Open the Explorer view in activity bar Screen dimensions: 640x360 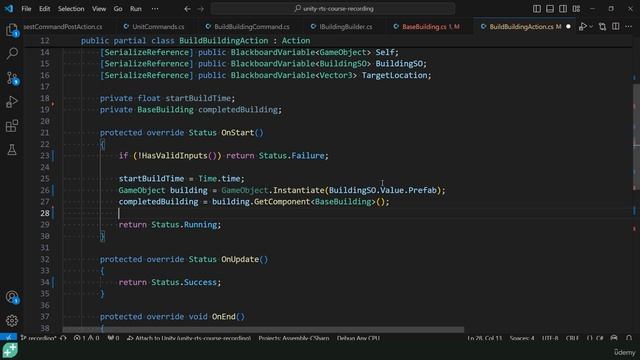point(12,29)
